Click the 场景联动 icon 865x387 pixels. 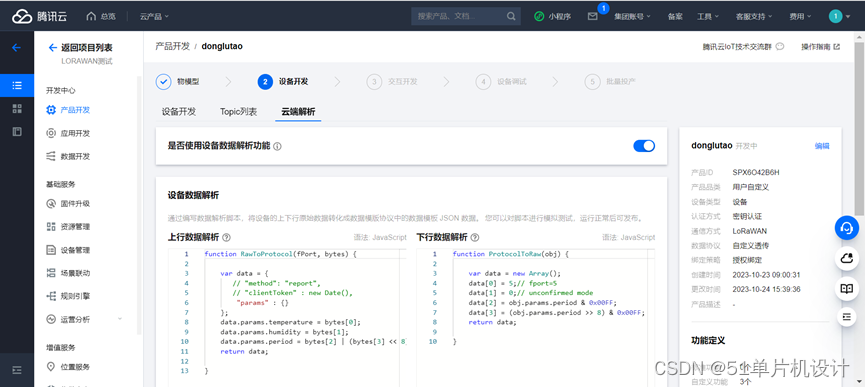[51, 273]
